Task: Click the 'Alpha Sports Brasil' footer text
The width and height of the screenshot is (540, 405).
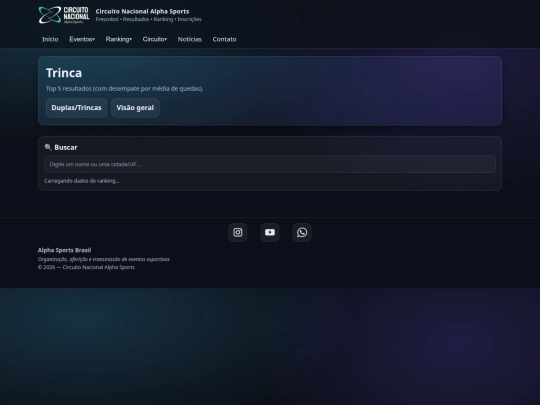Action: tap(64, 250)
